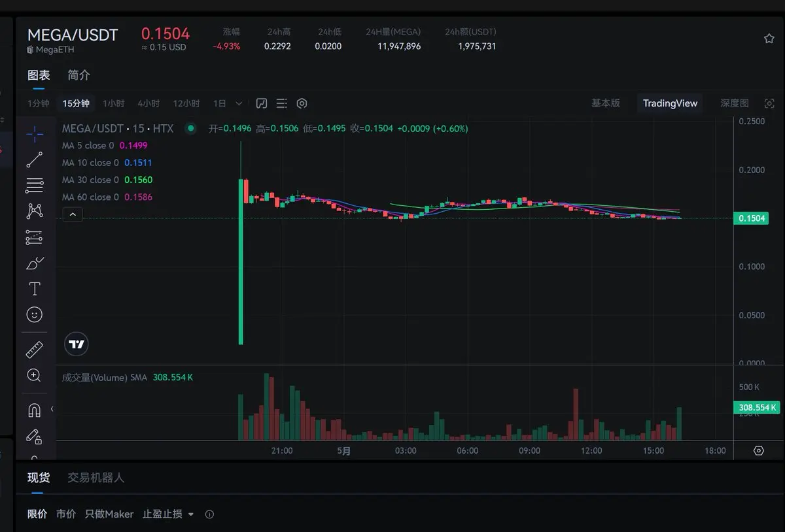Select the 15分钟 timeframe
785x532 pixels.
pos(76,103)
